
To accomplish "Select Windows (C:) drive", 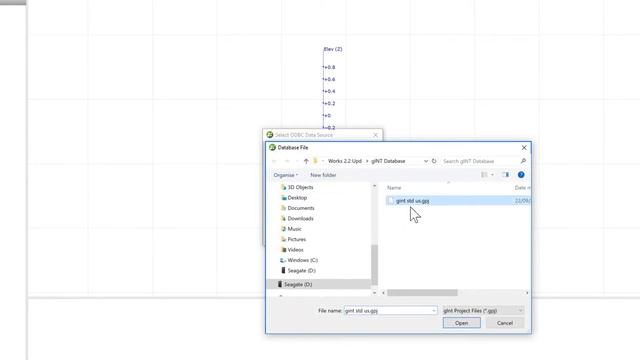I will pyautogui.click(x=299, y=260).
